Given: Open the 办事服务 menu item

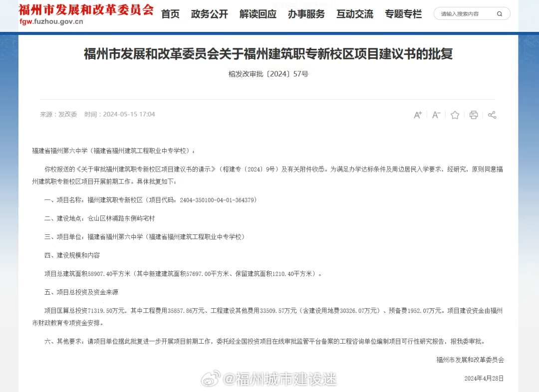Looking at the screenshot, I should tap(306, 14).
